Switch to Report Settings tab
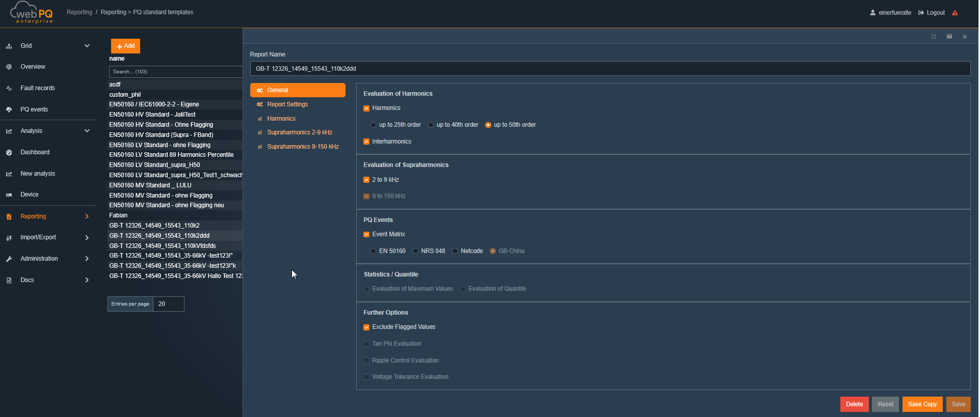This screenshot has width=980, height=417. point(287,104)
